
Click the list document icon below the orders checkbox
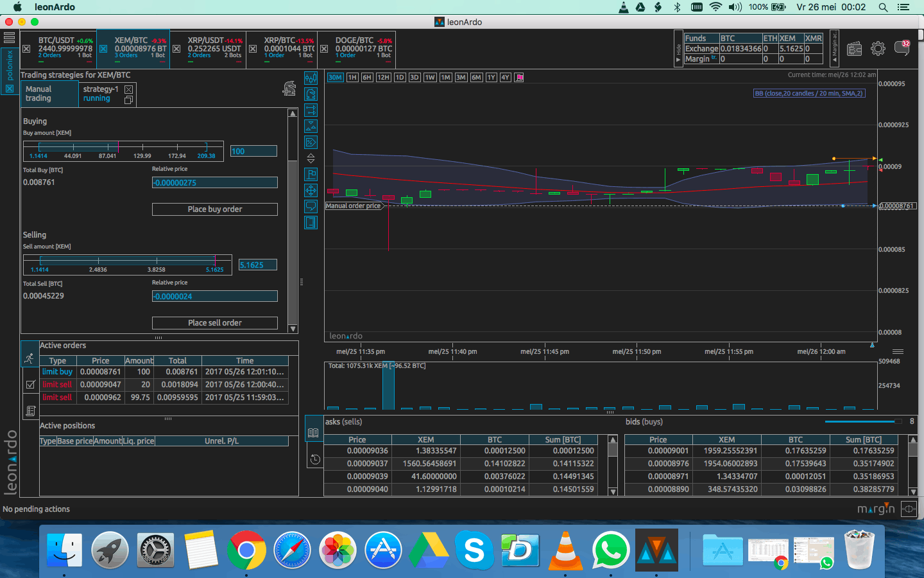point(30,410)
